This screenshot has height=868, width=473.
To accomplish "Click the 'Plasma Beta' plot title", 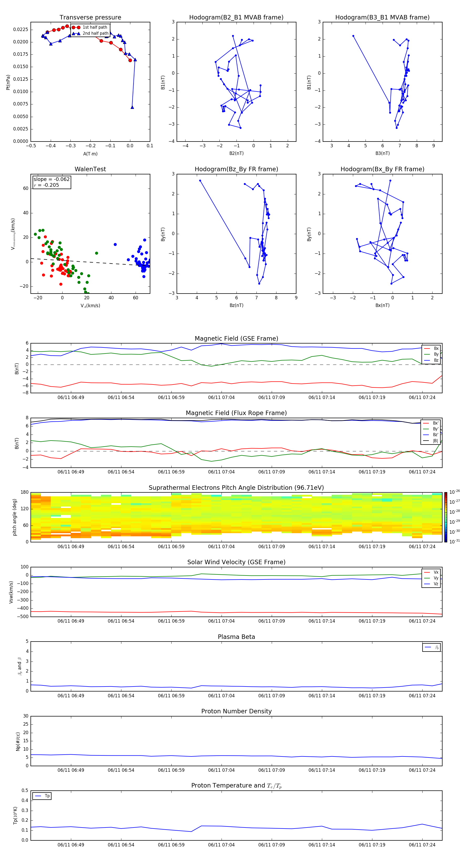I will [236, 637].
